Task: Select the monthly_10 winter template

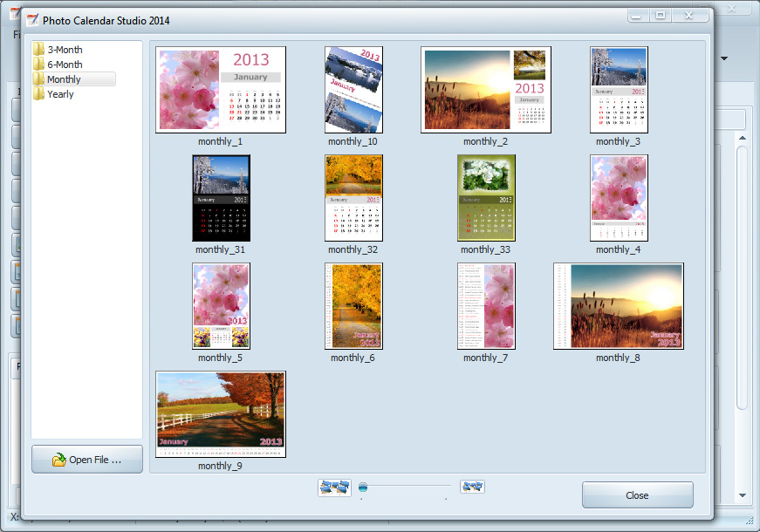Action: [353, 90]
